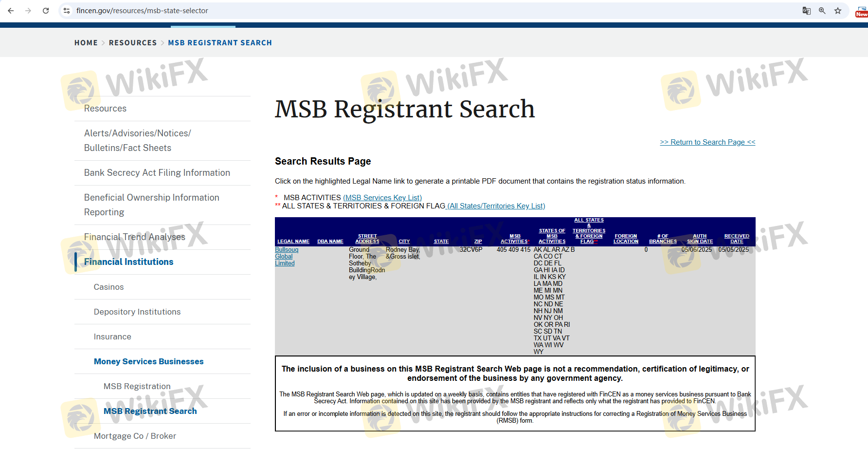Open the MSB Services Key List link

point(382,198)
